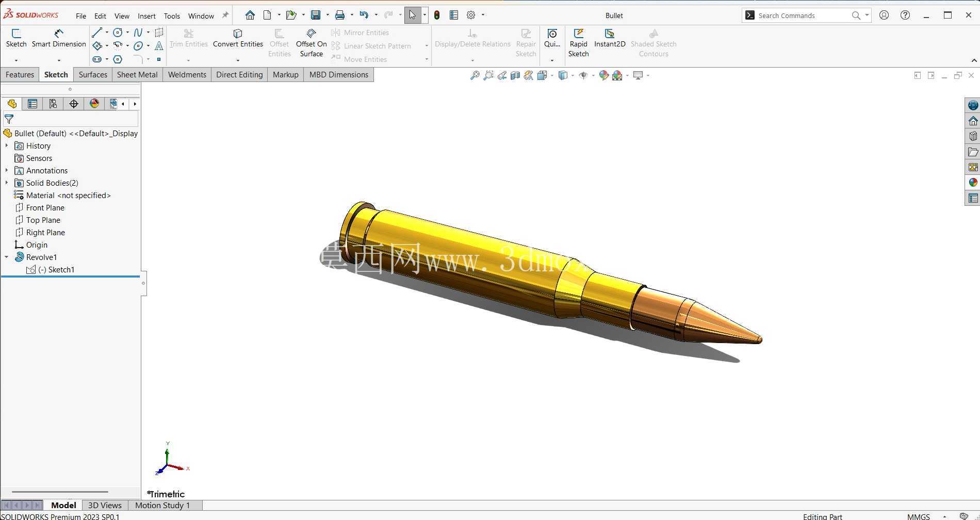Open the Appearances task pane icon
This screenshot has height=520, width=980.
tap(973, 183)
